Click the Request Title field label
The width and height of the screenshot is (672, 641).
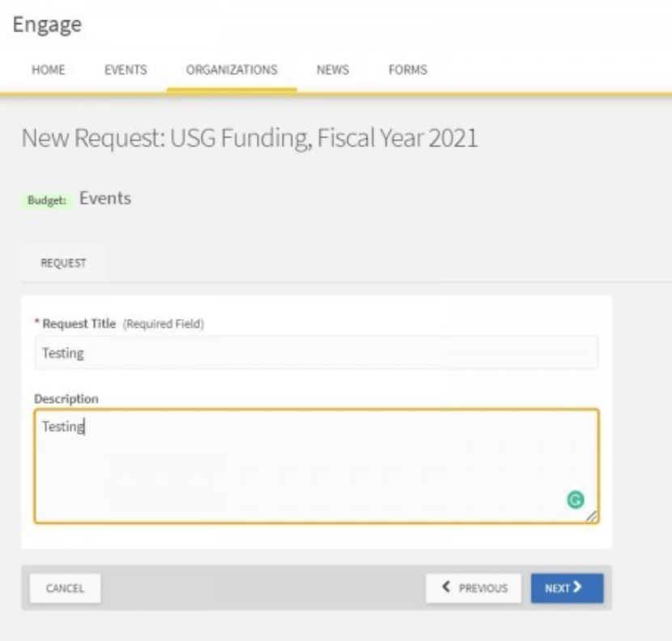pos(79,324)
